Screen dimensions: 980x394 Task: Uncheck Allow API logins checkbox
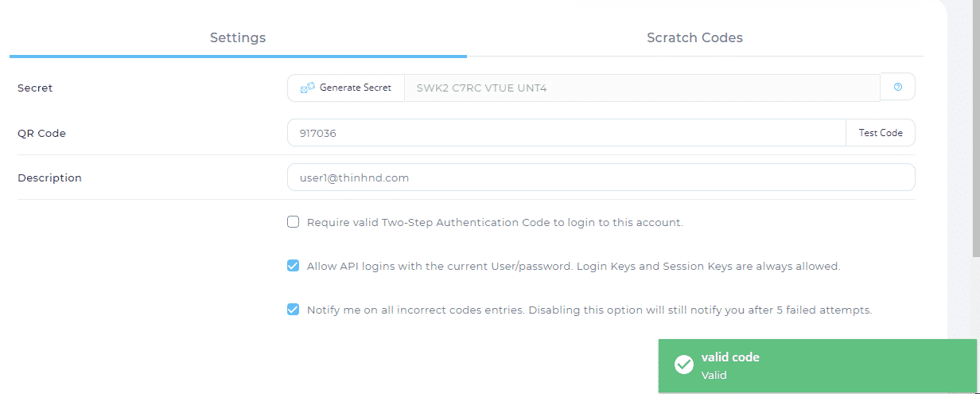[294, 266]
